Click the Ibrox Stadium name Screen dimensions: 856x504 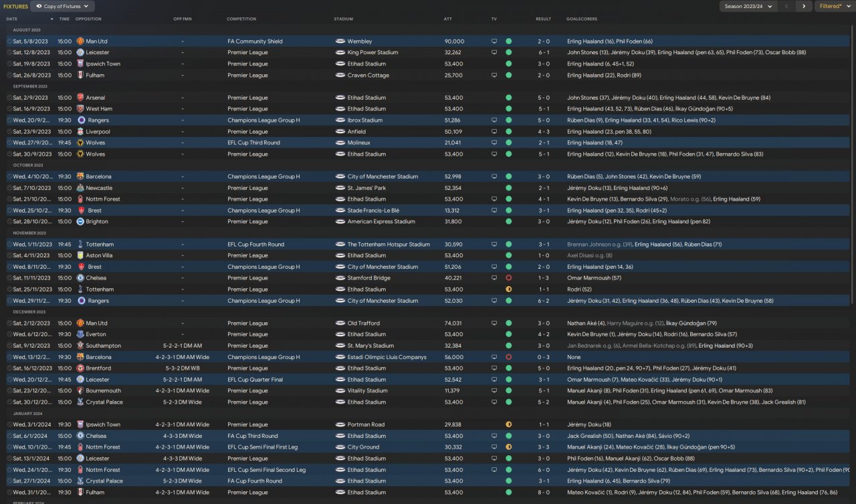(364, 120)
